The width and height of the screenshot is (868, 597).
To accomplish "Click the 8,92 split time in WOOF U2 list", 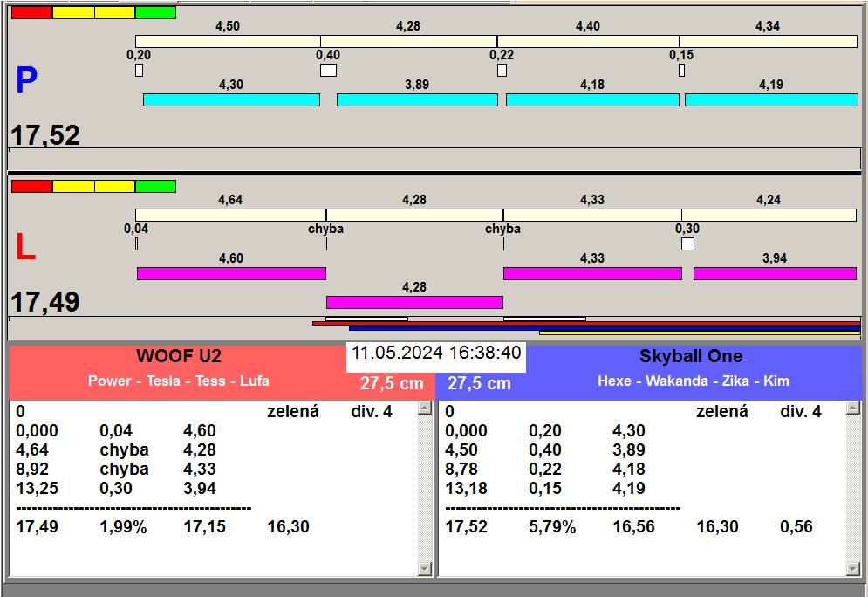I will tap(32, 469).
